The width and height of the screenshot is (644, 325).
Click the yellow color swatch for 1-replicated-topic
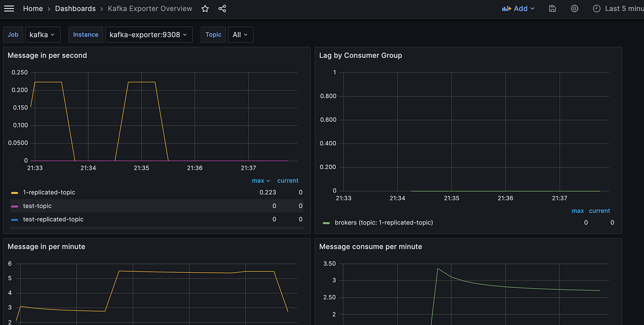click(14, 192)
